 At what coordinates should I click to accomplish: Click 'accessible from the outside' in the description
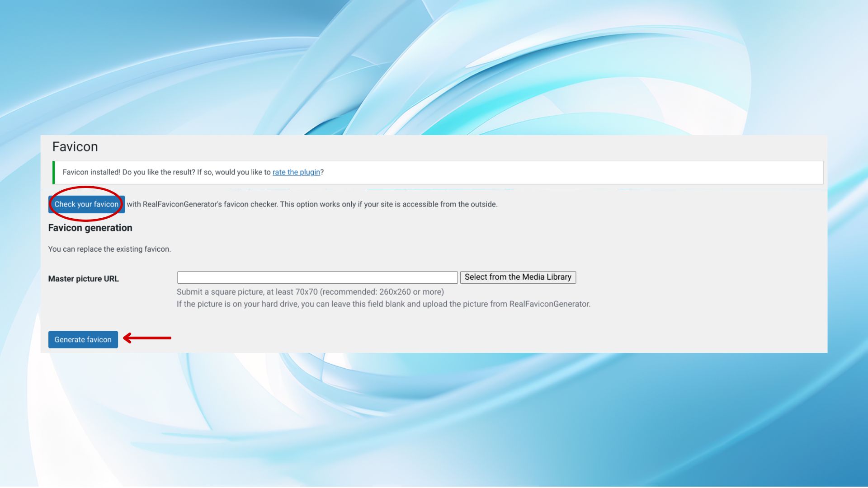(x=450, y=204)
